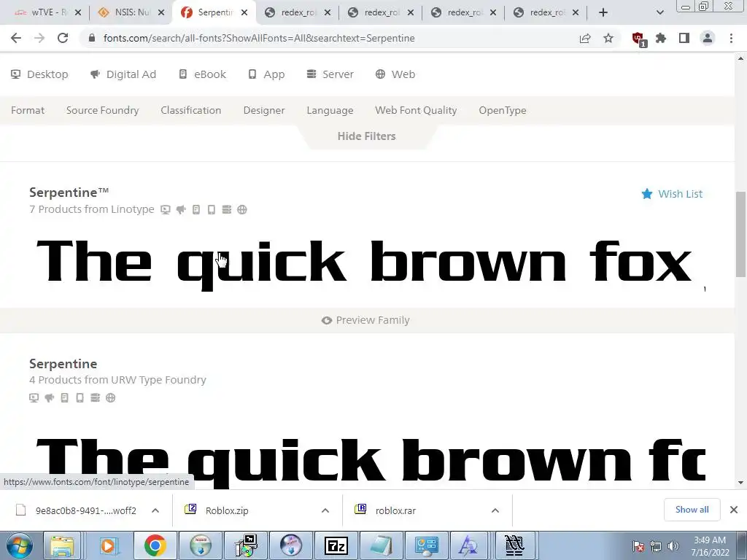
Task: Expand the Web Font Quality filter
Action: coord(416,111)
